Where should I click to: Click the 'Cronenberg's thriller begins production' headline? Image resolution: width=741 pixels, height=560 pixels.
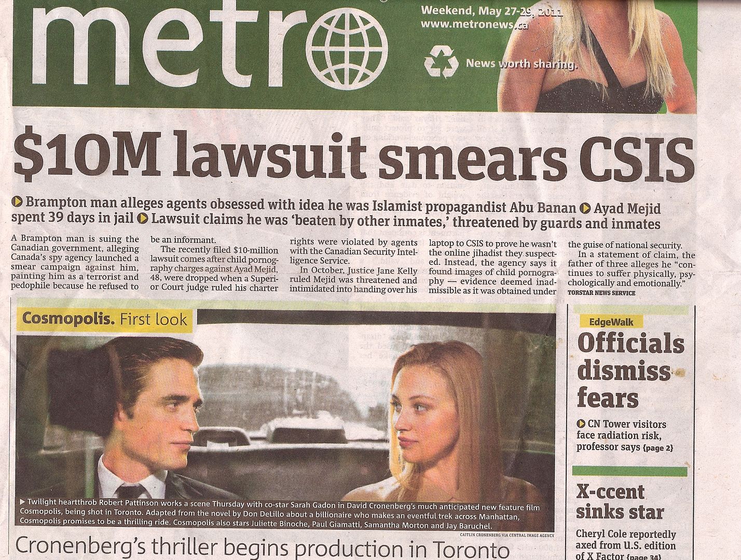point(262,549)
